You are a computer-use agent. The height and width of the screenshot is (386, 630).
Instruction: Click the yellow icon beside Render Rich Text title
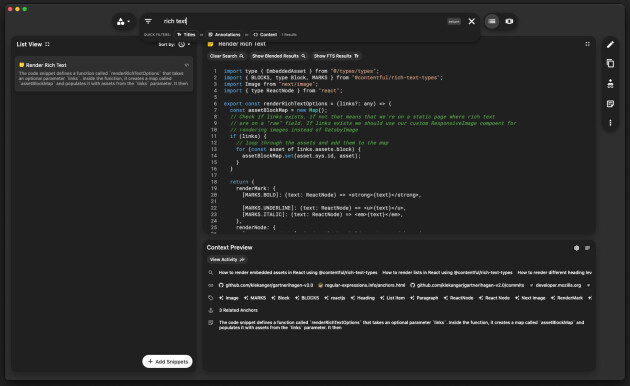pyautogui.click(x=210, y=44)
